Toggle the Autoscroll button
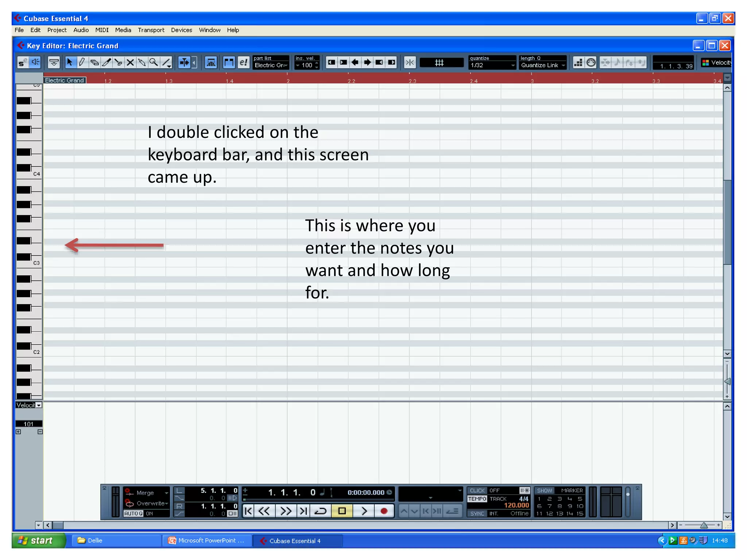 pyautogui.click(x=184, y=62)
